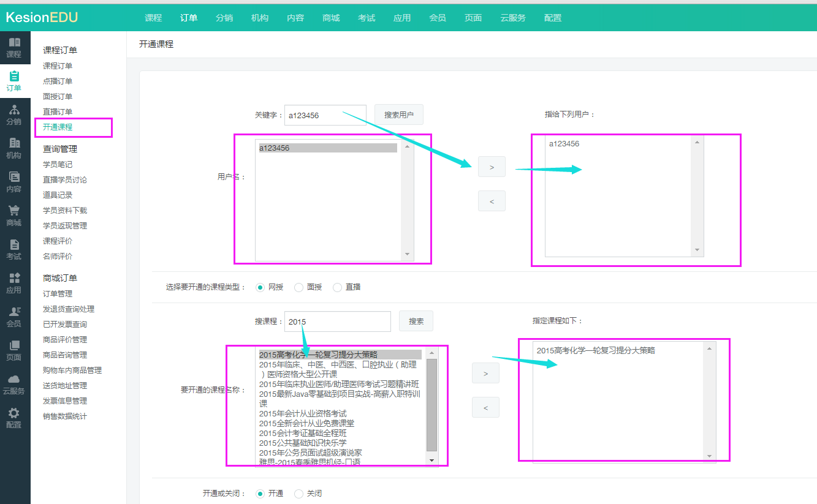Image resolution: width=817 pixels, height=504 pixels.
Task: Switch to the 考试 top menu
Action: tap(367, 18)
